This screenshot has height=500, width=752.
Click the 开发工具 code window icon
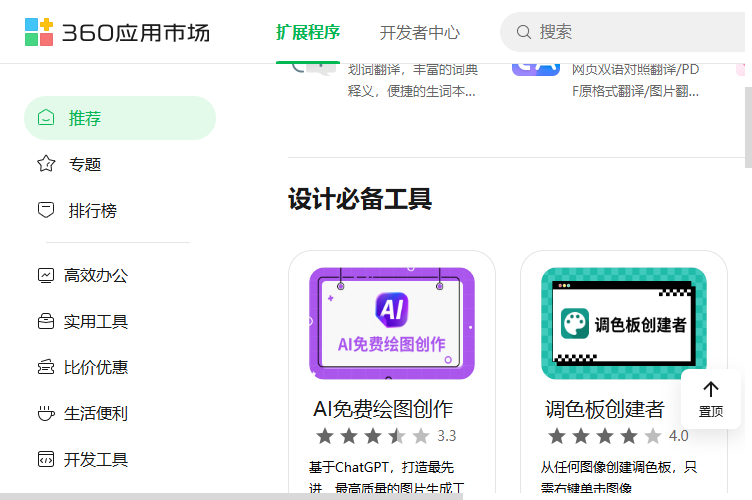(x=46, y=459)
